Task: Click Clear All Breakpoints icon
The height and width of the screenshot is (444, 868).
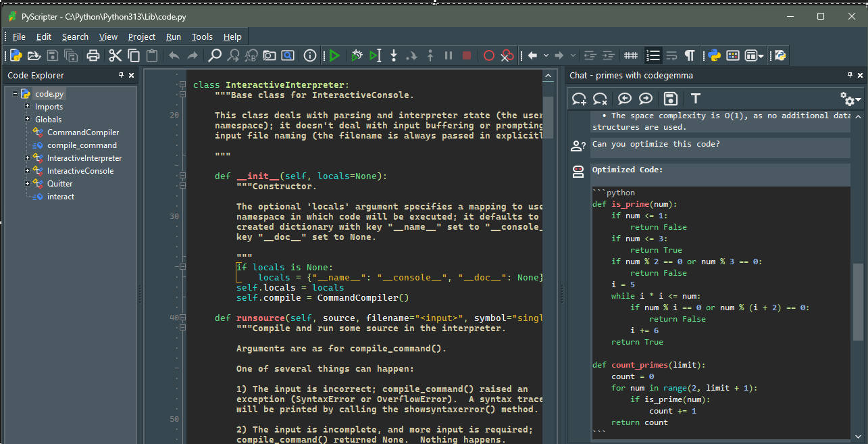Action: [x=507, y=56]
